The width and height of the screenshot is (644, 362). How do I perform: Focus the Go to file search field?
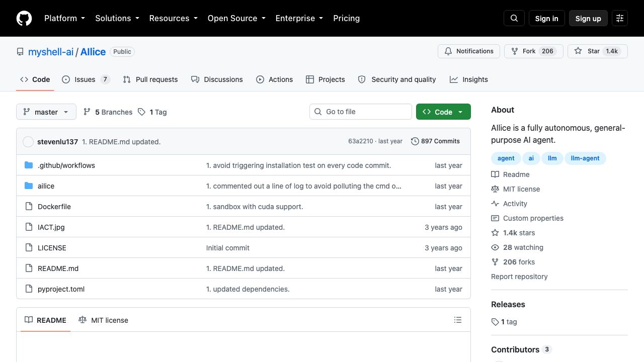(361, 112)
